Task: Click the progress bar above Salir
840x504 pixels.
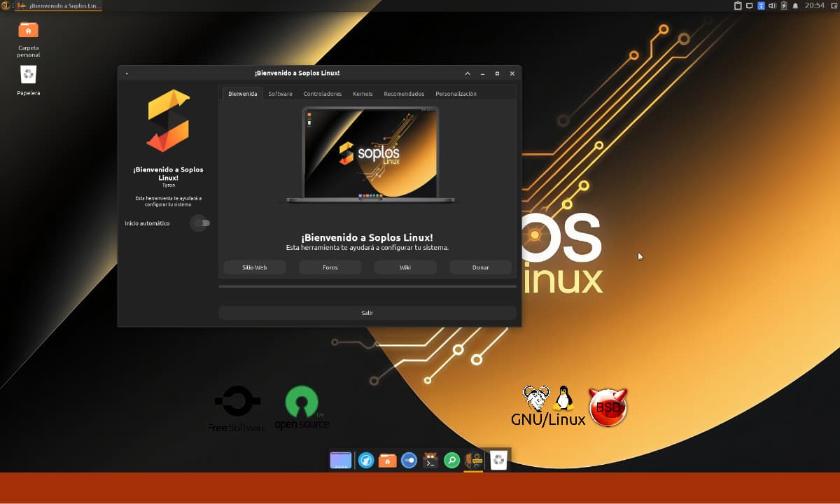Action: pos(367,286)
